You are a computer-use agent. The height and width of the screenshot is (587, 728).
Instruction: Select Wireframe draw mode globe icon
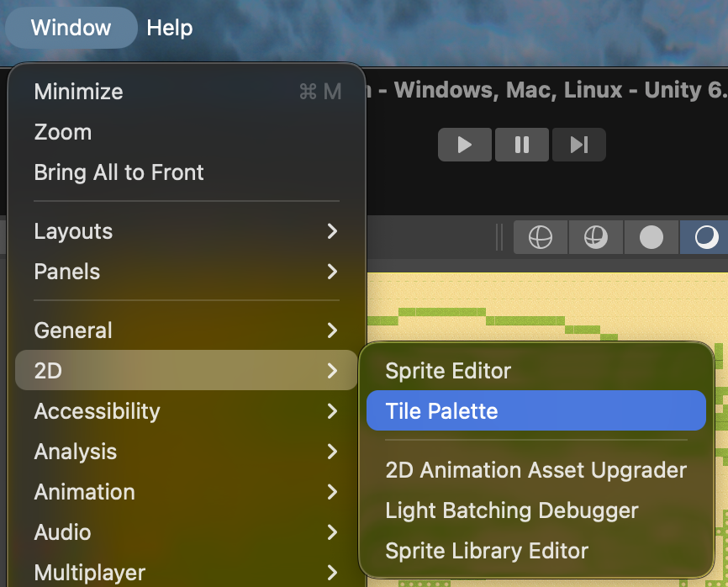pyautogui.click(x=540, y=238)
